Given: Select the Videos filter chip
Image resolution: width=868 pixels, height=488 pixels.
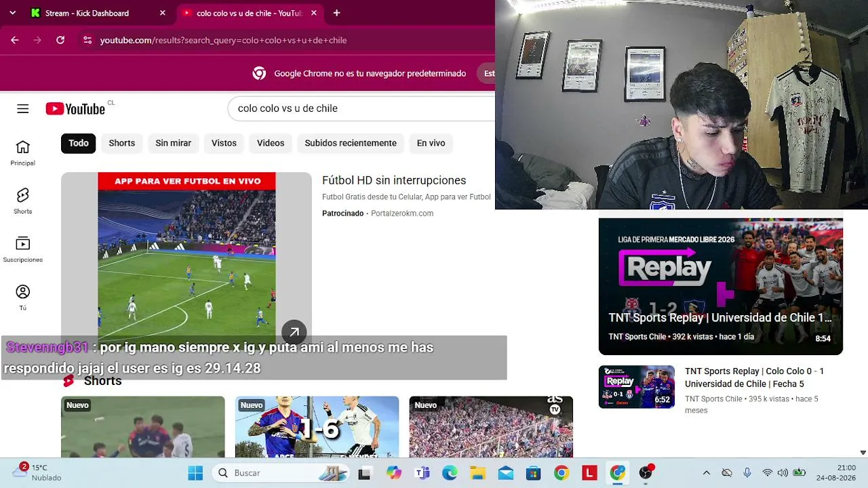Looking at the screenshot, I should 271,143.
